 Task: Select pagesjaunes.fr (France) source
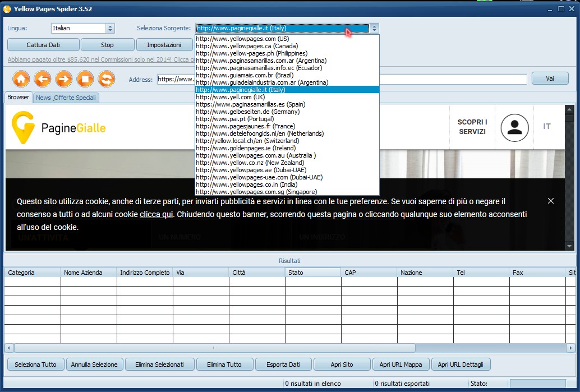pos(287,126)
